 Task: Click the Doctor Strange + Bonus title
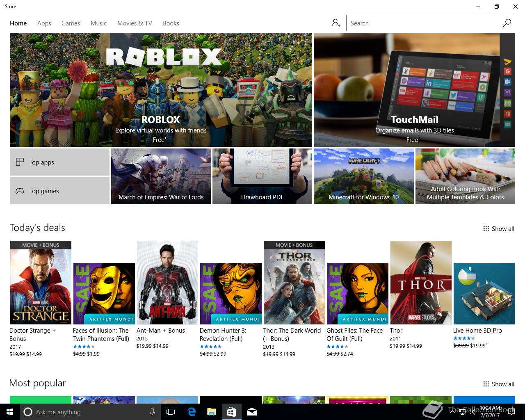point(32,334)
